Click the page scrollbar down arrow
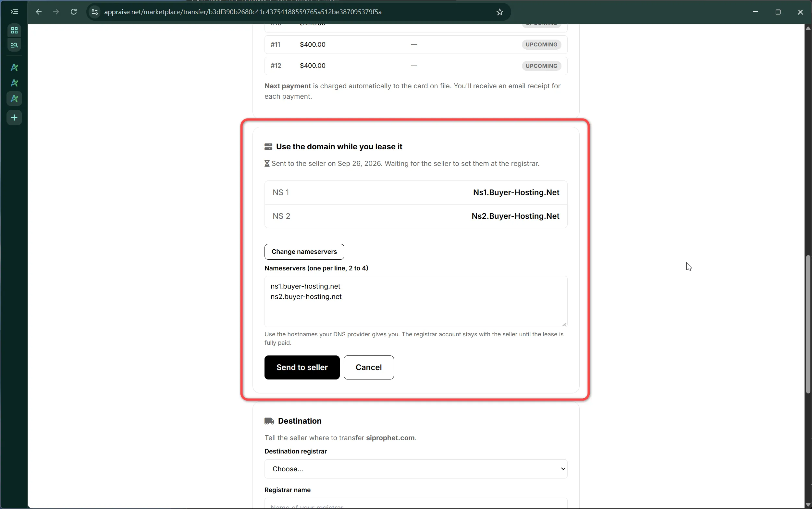This screenshot has width=812, height=509. (808, 505)
